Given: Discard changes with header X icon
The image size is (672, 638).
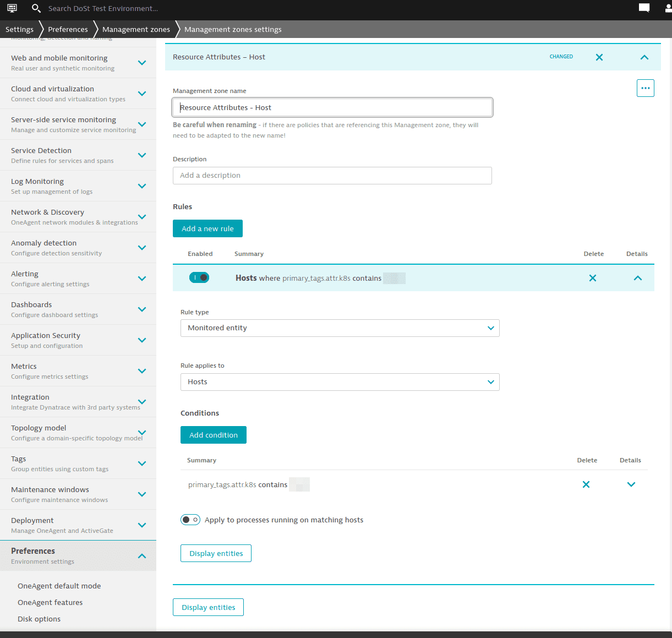Looking at the screenshot, I should [599, 57].
